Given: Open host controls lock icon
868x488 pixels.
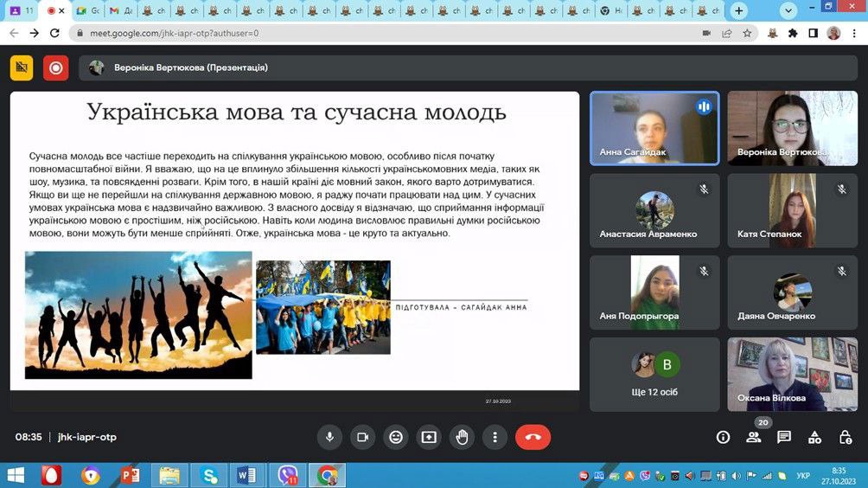Looking at the screenshot, I should tap(846, 438).
